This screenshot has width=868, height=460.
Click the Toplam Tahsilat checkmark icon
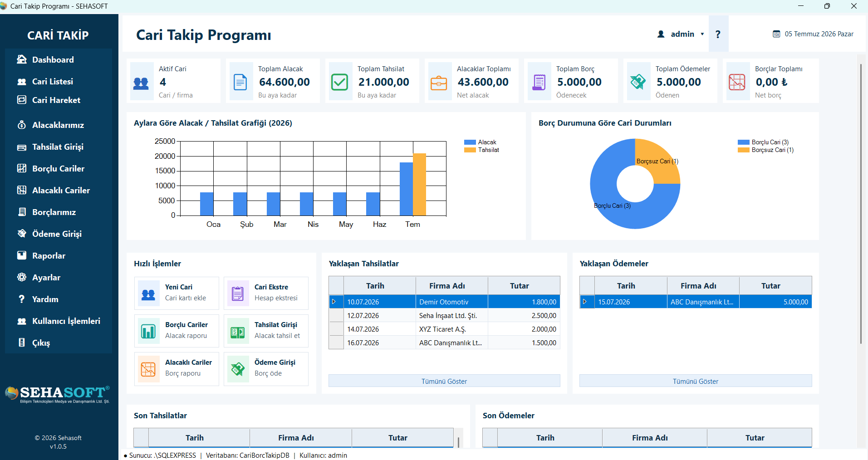[340, 82]
